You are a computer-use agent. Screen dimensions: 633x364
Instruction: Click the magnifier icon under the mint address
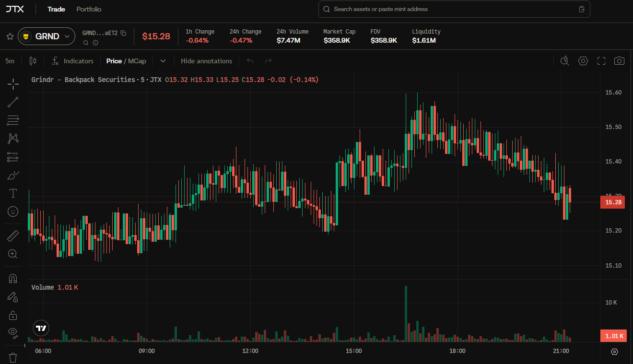(86, 43)
